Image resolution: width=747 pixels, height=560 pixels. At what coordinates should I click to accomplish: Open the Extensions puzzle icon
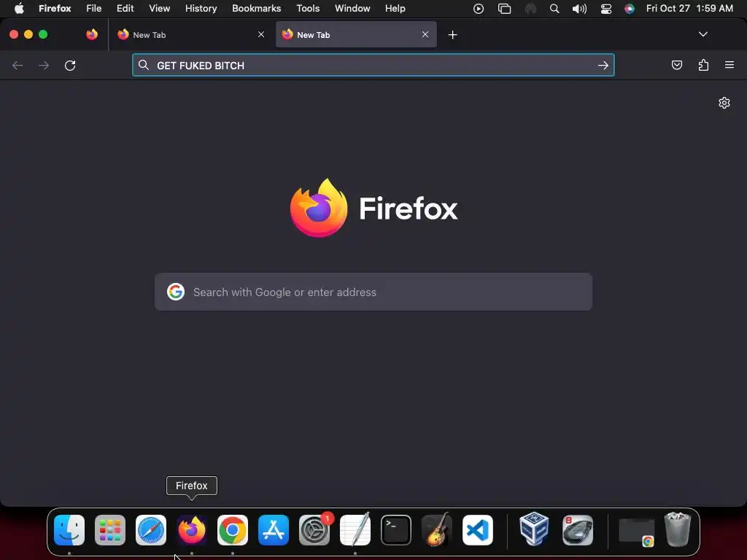[x=703, y=65]
